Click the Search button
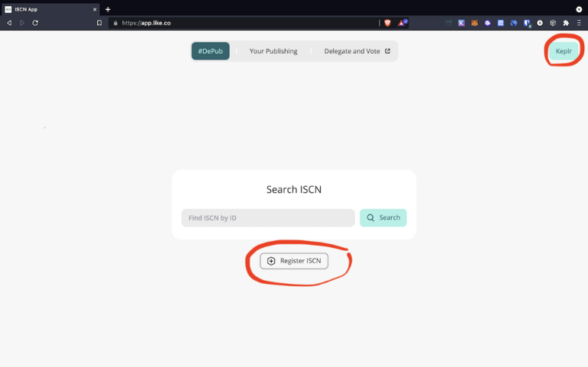The image size is (588, 367). pyautogui.click(x=383, y=217)
